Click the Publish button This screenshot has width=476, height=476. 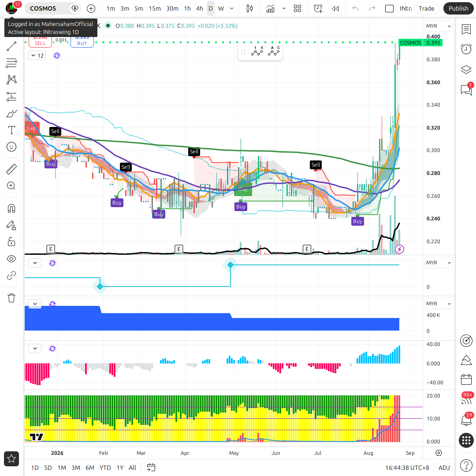pyautogui.click(x=458, y=8)
